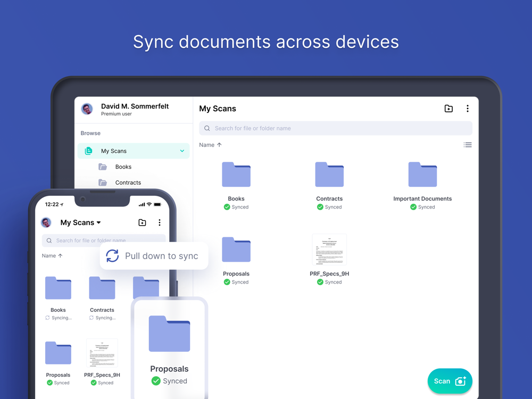Click the phone's battery status icon

(x=157, y=204)
